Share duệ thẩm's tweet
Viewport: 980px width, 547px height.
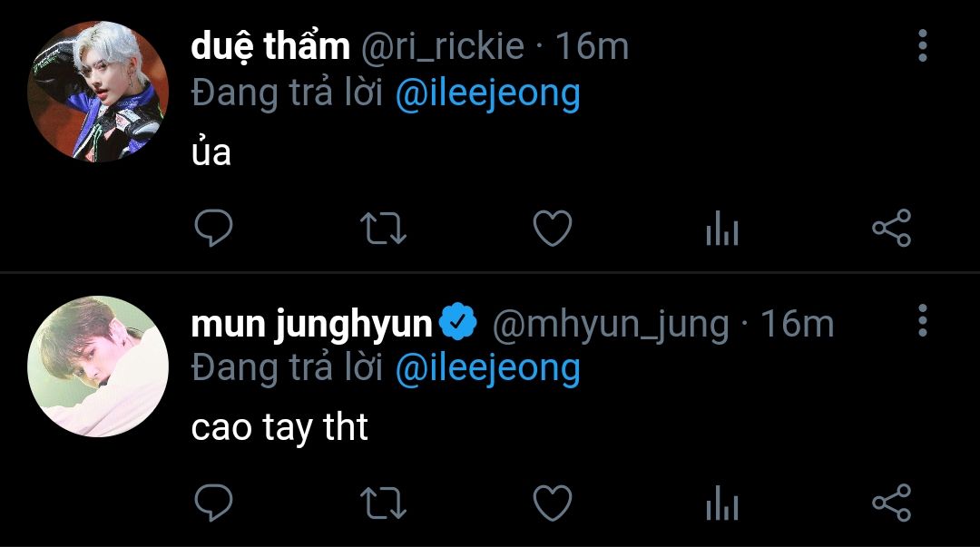(891, 229)
